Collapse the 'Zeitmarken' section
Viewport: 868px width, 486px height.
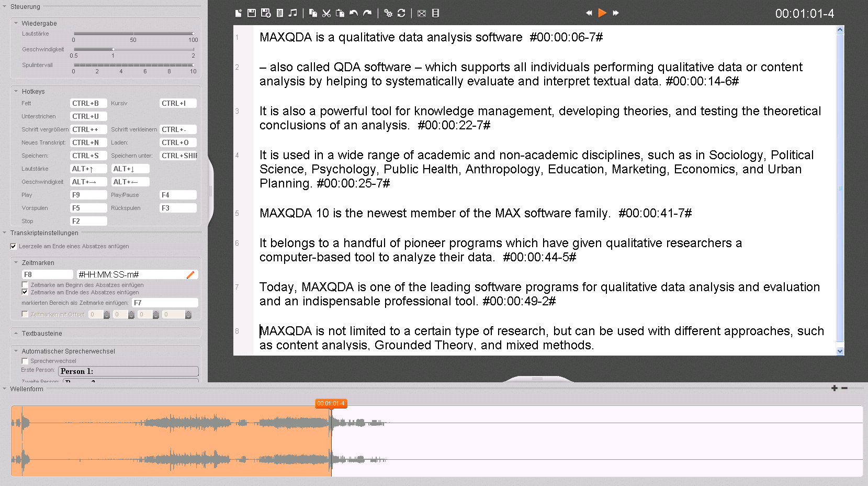(x=16, y=262)
